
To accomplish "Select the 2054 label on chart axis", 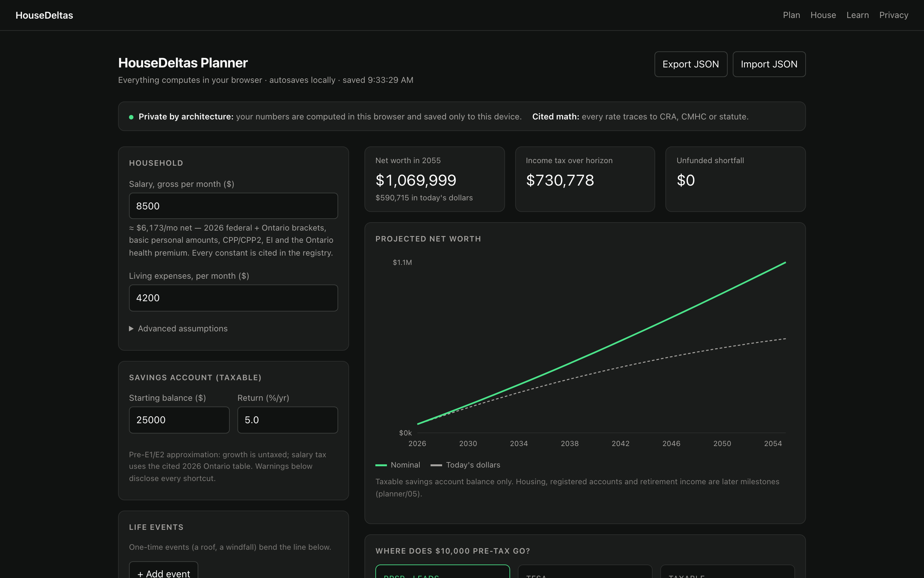I will tap(773, 443).
